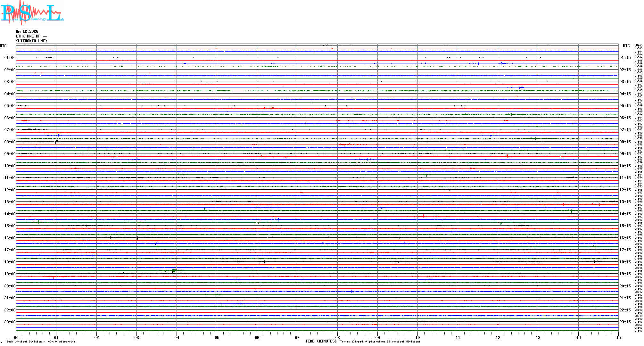The height and width of the screenshot is (346, 644).
Task: Select the 13:00 hour label on left
Action: tap(10, 202)
